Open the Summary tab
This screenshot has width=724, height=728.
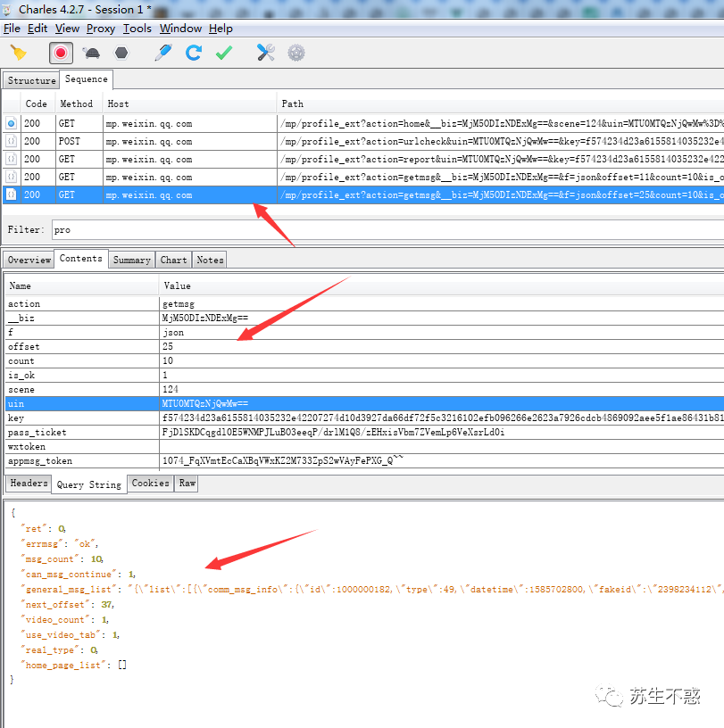click(132, 260)
